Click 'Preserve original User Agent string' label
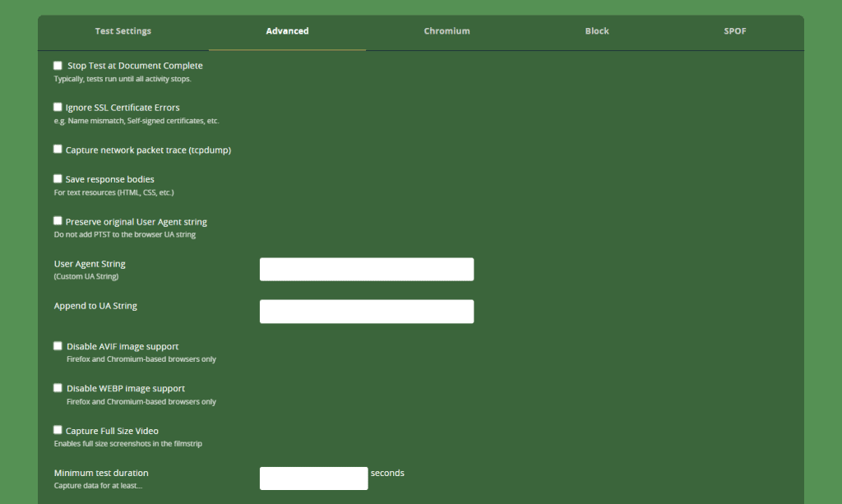Viewport: 842px width, 504px height. 136,222
